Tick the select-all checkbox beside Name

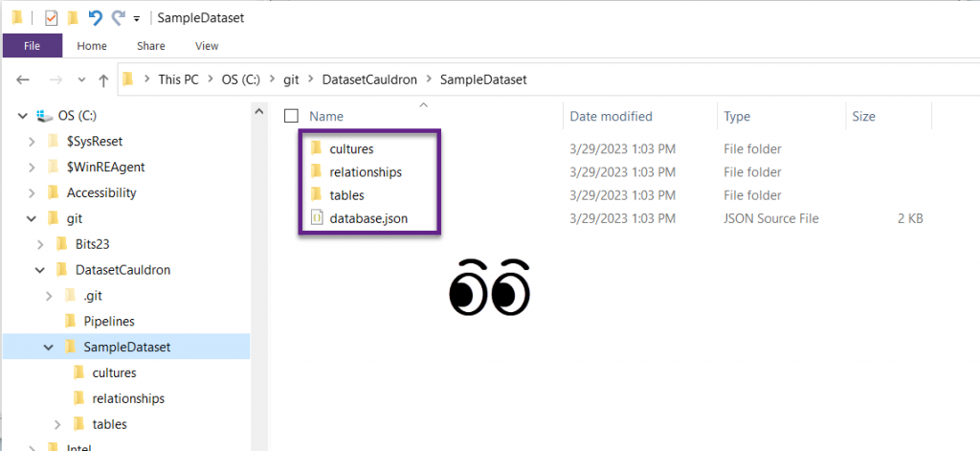[x=291, y=116]
